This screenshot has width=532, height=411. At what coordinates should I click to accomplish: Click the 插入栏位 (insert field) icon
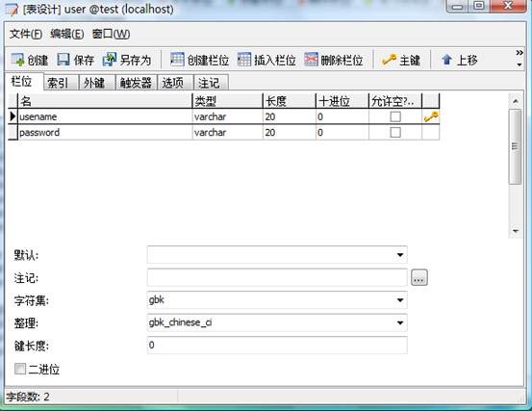244,60
